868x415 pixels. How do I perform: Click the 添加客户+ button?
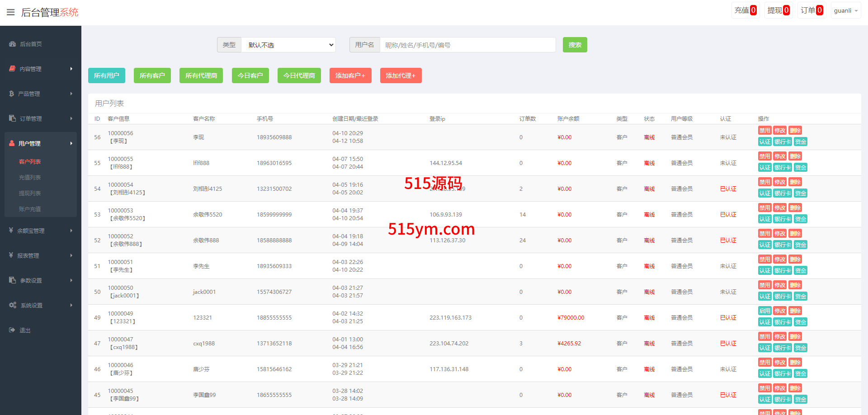coord(350,75)
